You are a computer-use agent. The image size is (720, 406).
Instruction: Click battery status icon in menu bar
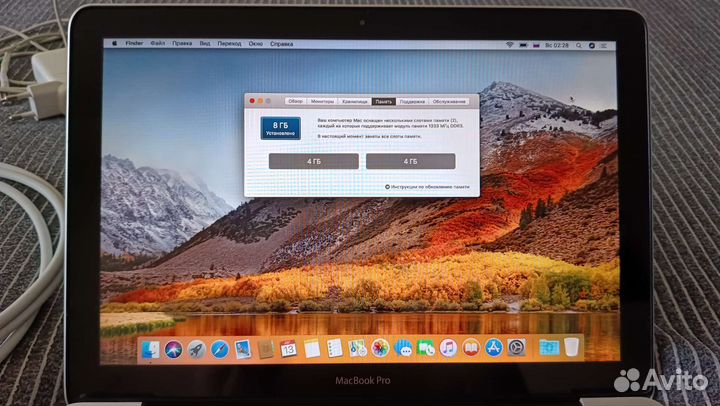pyautogui.click(x=523, y=45)
